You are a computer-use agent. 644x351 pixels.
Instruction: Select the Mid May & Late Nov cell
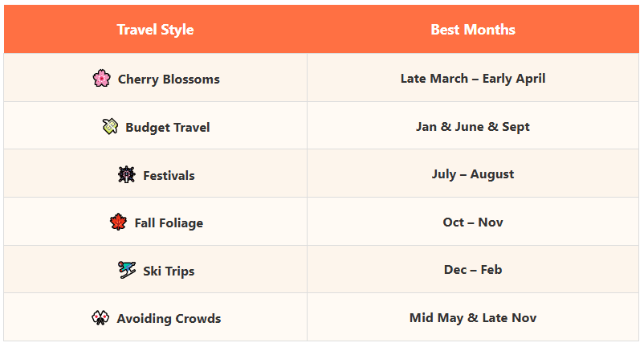(473, 317)
